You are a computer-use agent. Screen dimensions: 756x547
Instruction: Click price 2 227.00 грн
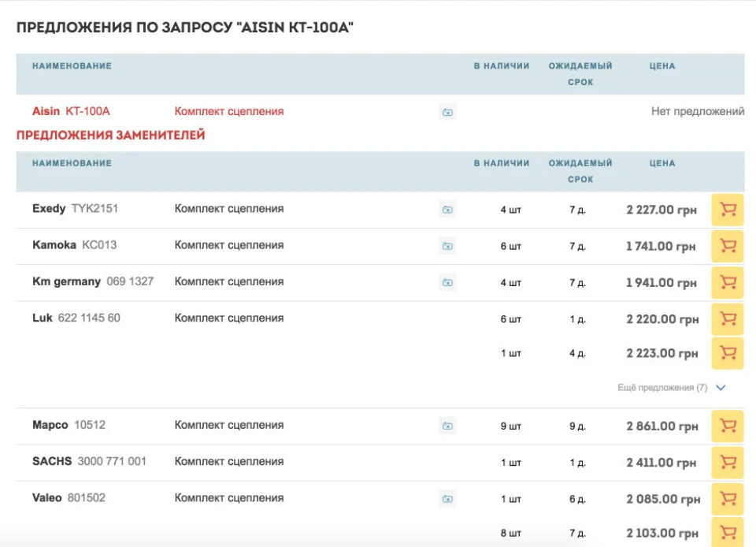point(661,210)
